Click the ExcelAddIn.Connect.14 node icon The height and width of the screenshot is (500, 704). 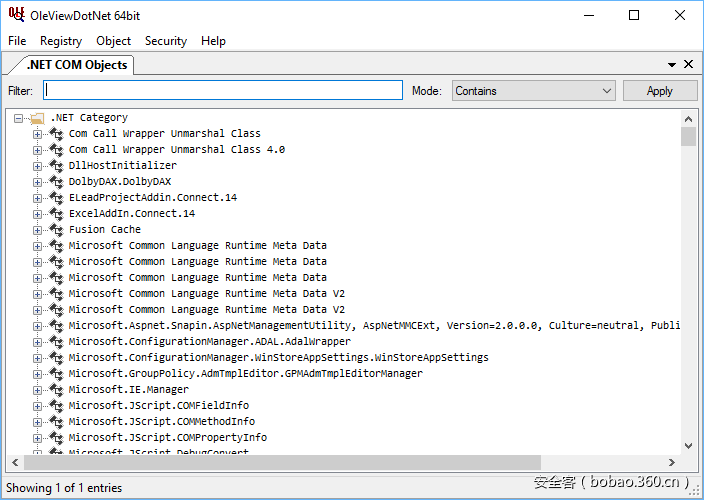pyautogui.click(x=56, y=214)
